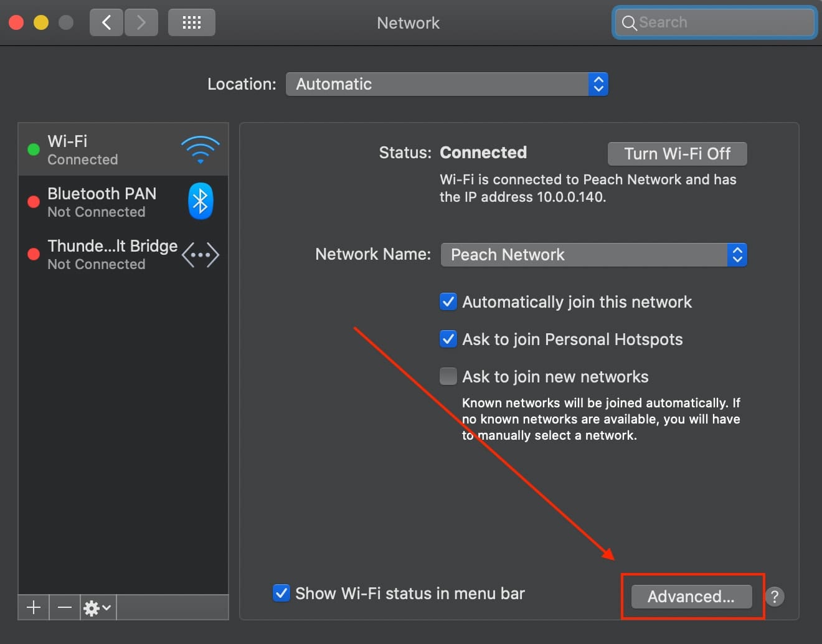Click the Wi-Fi signal icon in the sidebar
This screenshot has width=822, height=644.
[x=200, y=149]
